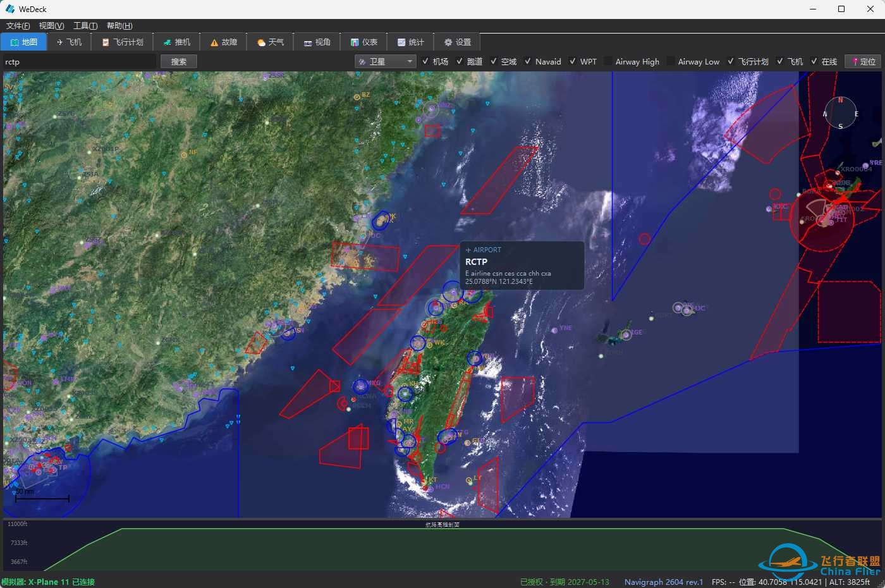Click the MKG navaid marker
The width and height of the screenshot is (885, 588).
tap(360, 385)
